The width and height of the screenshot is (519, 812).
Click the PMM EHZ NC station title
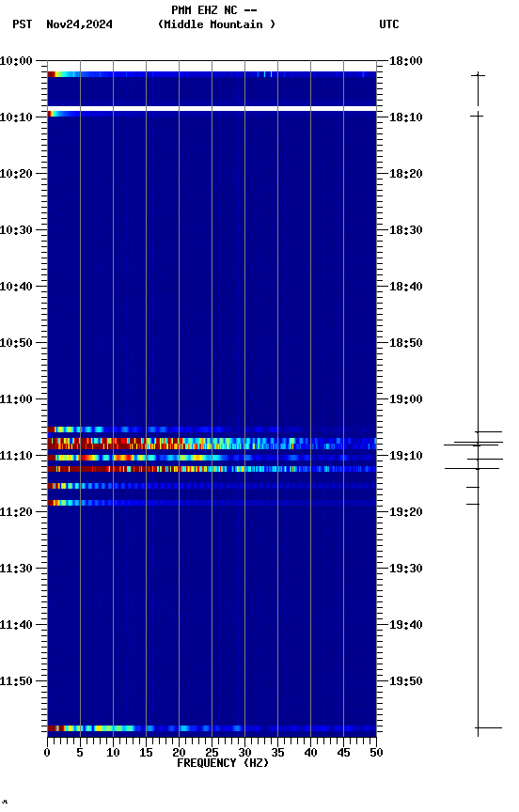coord(214,9)
